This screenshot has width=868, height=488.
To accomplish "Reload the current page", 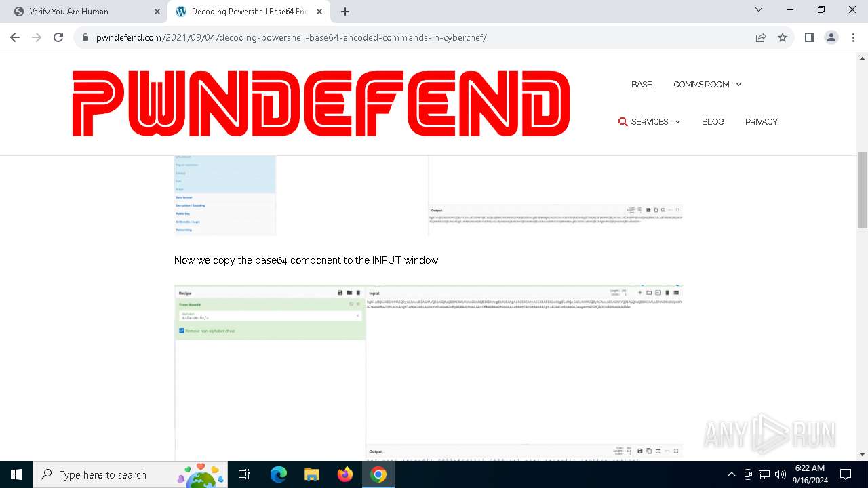I will point(58,37).
